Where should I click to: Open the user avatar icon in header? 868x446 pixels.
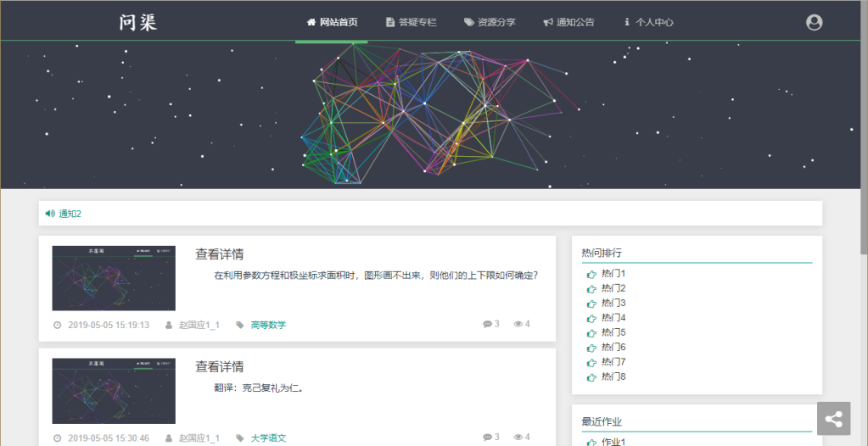814,23
